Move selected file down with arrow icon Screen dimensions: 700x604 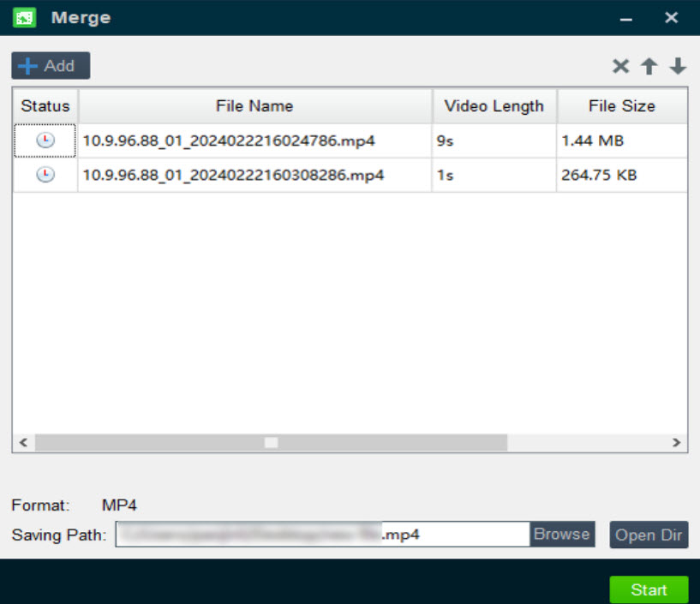[678, 67]
